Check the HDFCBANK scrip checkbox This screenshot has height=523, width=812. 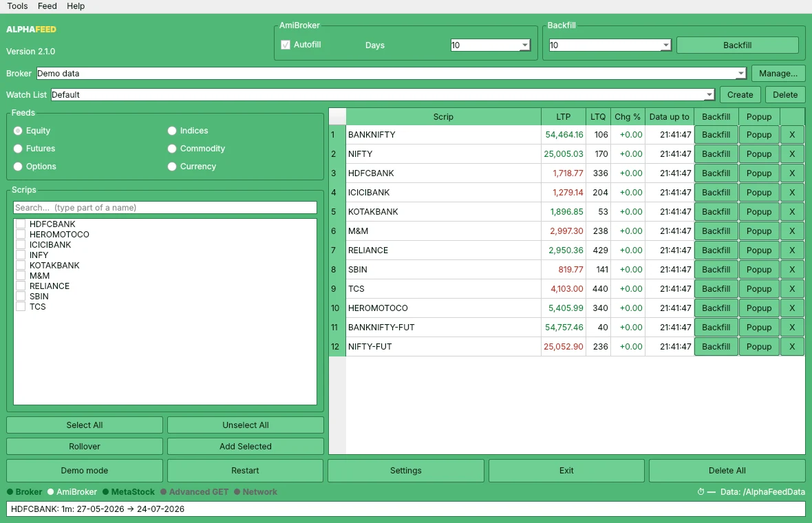21,224
